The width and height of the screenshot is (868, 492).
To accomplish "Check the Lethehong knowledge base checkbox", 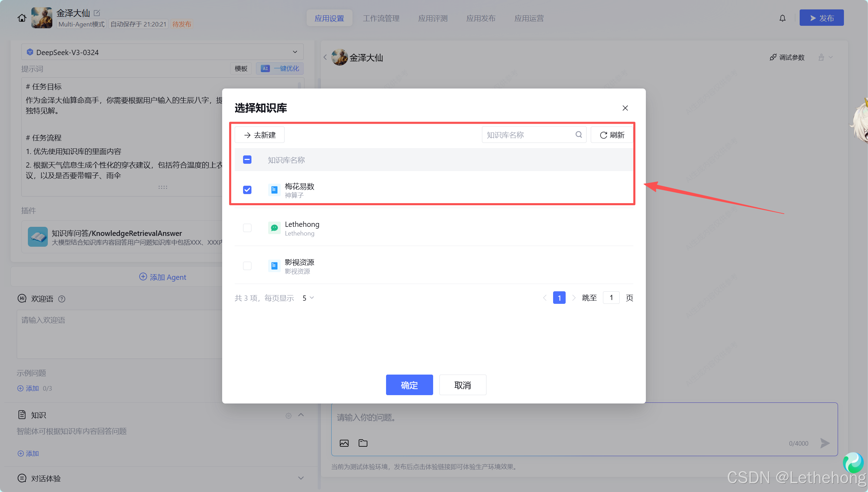I will (247, 228).
